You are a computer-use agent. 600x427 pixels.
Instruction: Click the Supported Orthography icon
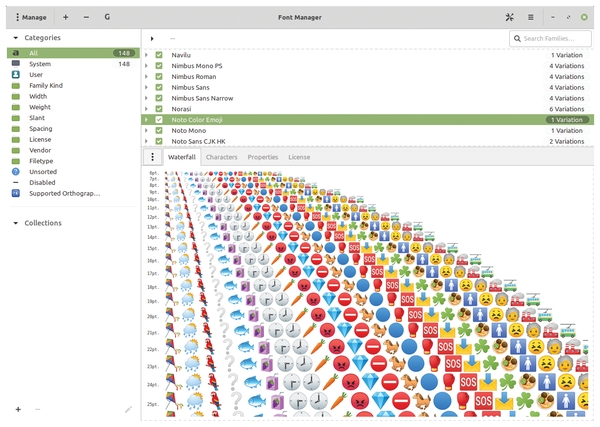point(16,193)
